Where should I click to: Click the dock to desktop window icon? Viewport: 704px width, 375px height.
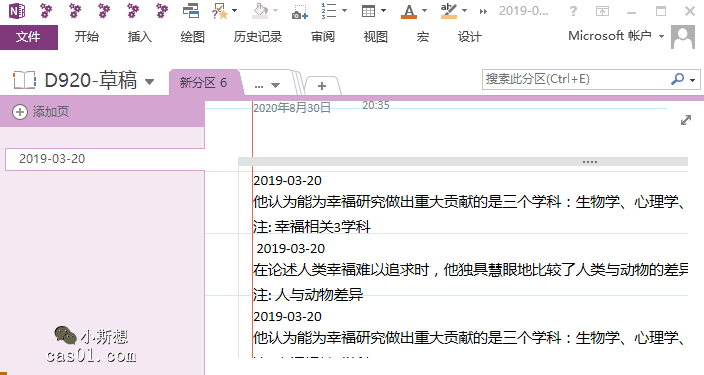tap(191, 11)
